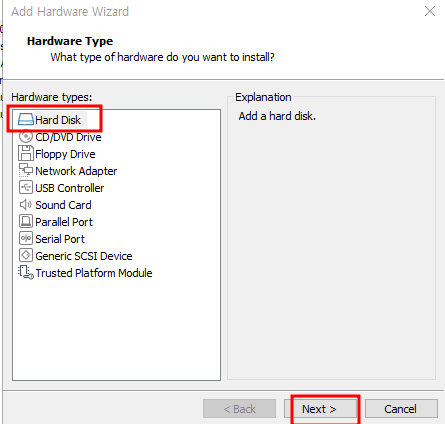This screenshot has height=424, width=445.
Task: Click the Generic SCSI Device icon
Action: tap(26, 256)
